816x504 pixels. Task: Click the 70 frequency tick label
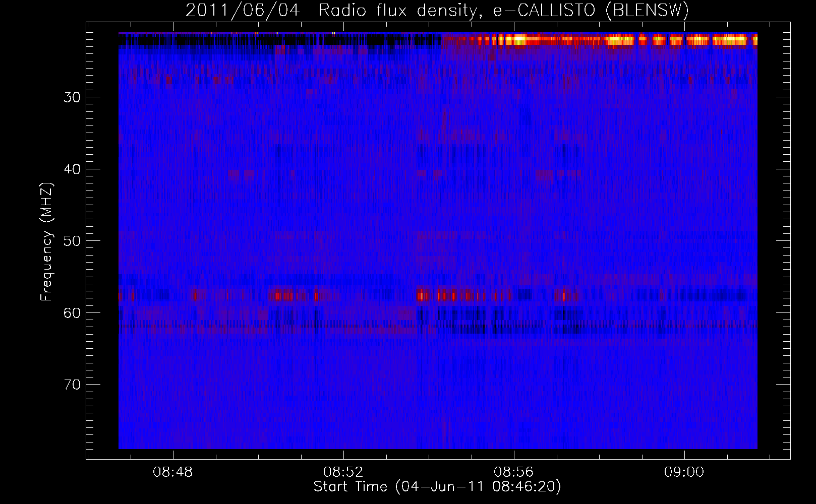point(72,385)
